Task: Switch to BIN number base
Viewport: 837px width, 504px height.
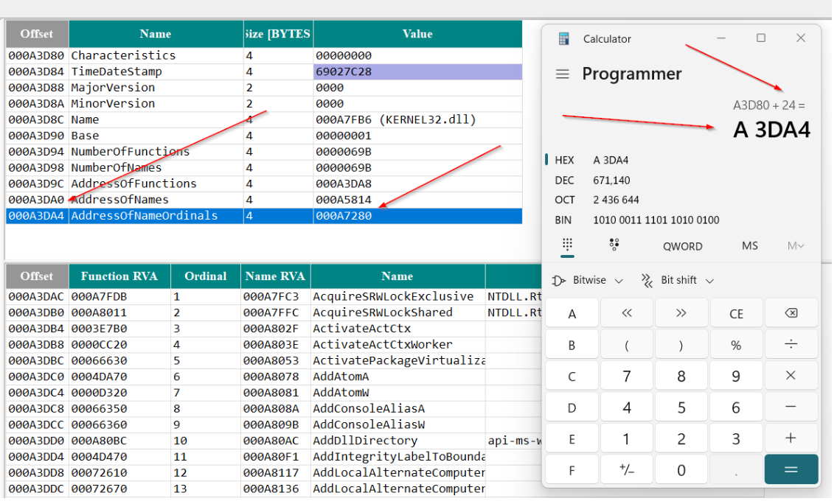Action: [565, 220]
